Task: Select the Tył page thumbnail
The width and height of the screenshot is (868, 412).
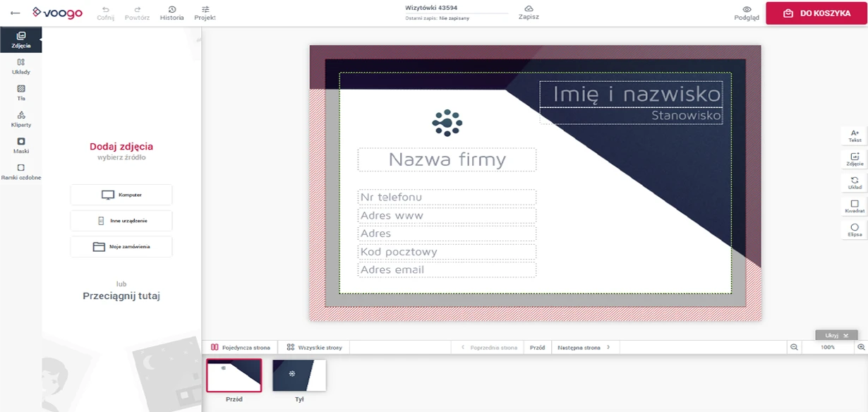Action: point(299,375)
